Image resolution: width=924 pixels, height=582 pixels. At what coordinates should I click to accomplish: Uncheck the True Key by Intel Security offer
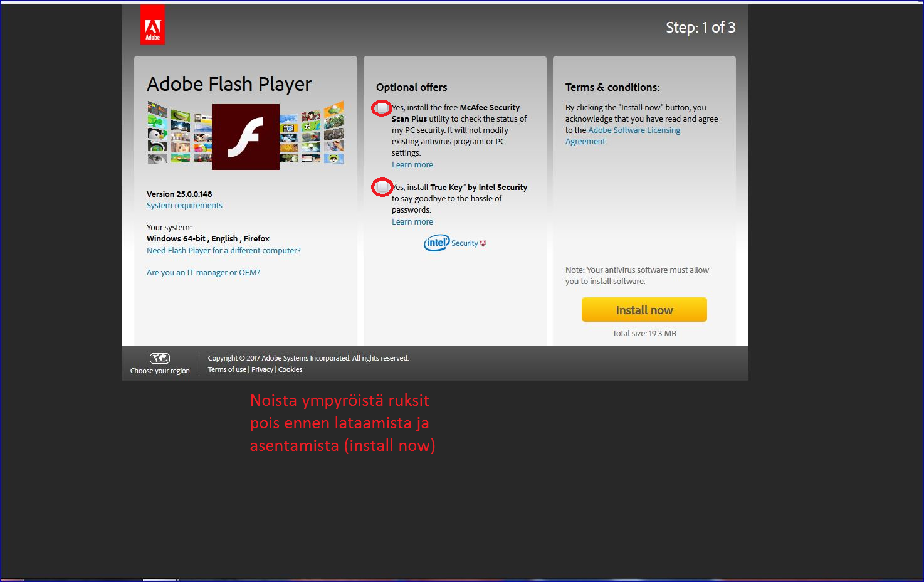[382, 187]
